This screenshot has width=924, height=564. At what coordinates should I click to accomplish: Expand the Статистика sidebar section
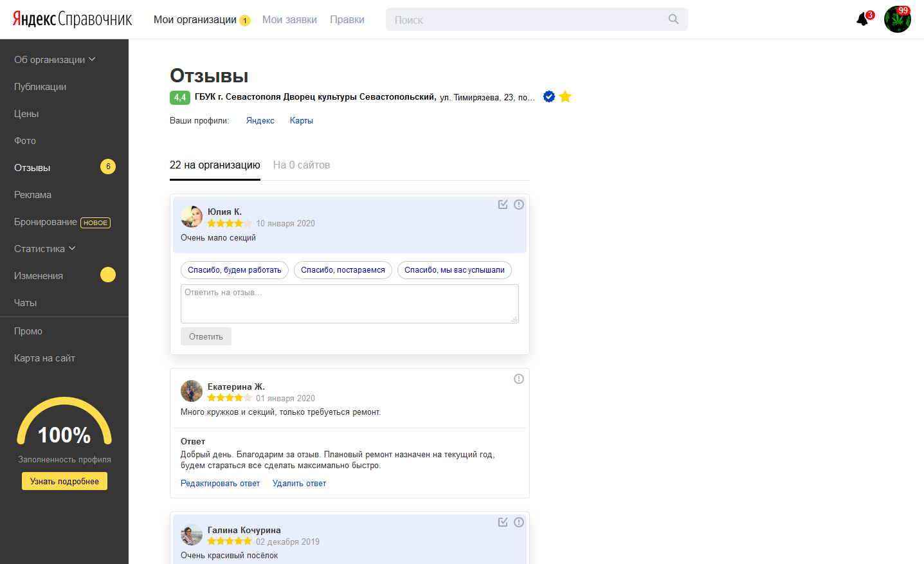pyautogui.click(x=44, y=249)
